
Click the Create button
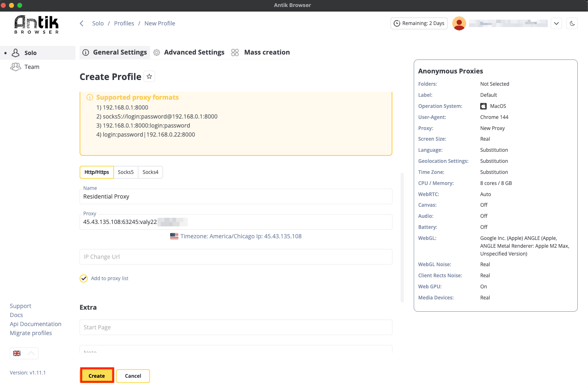tap(97, 375)
